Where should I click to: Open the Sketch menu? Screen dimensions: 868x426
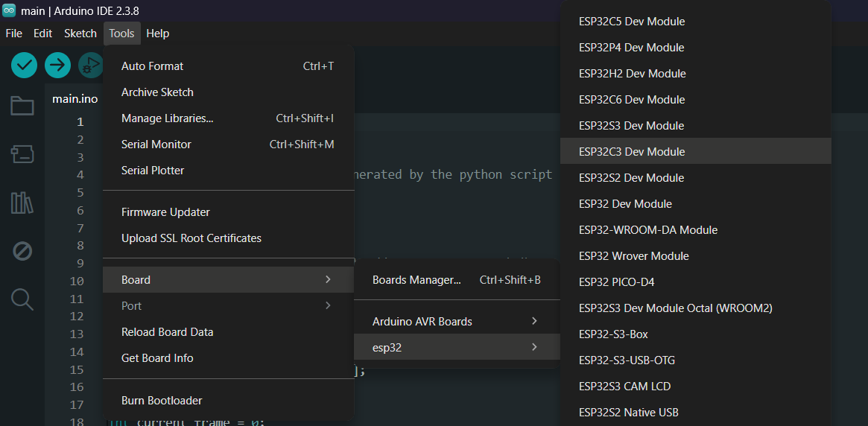[80, 34]
